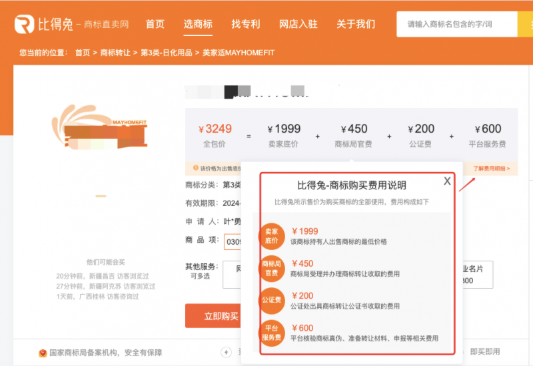Click the 即买即用 text in footer

pyautogui.click(x=485, y=352)
